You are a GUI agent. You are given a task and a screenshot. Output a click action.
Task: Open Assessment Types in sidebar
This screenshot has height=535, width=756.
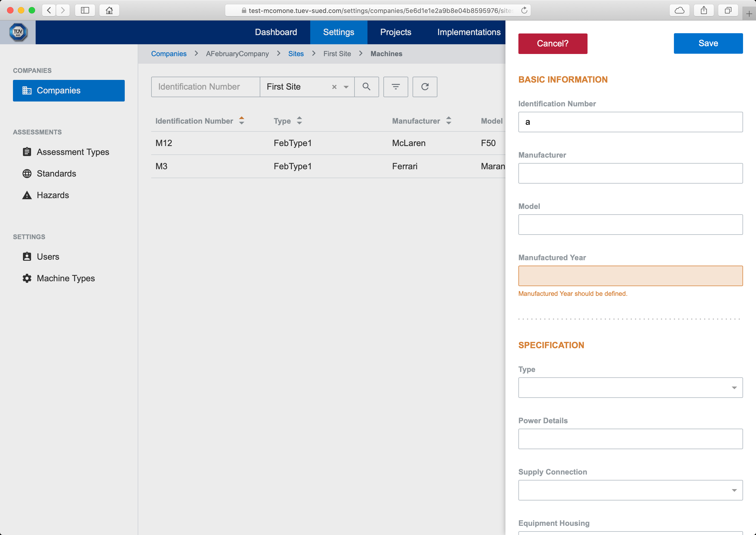click(73, 152)
